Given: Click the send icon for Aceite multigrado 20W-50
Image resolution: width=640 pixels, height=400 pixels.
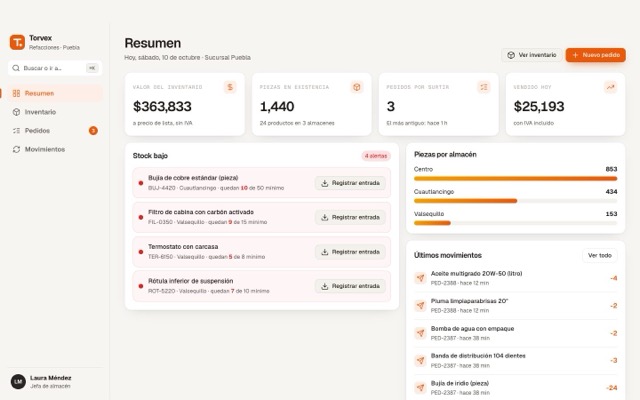Looking at the screenshot, I should click(420, 278).
